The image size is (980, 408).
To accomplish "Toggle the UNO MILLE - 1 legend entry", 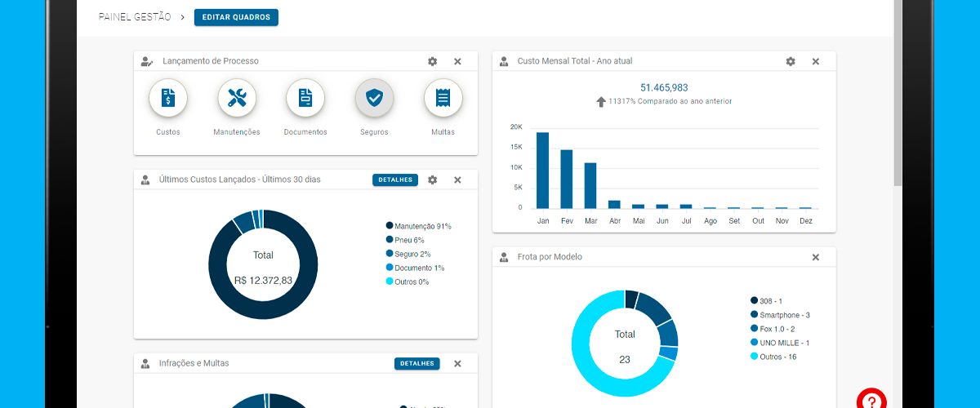I will (x=780, y=343).
